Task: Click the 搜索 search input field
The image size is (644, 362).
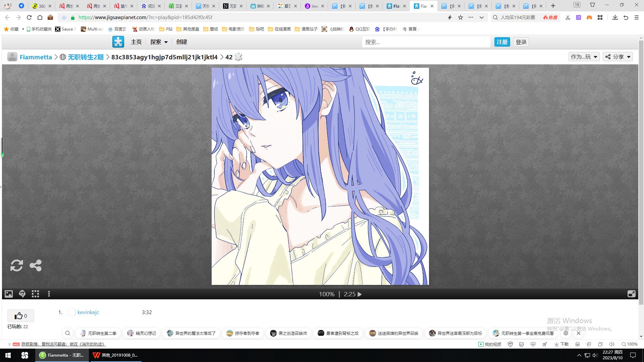Action: 426,42
